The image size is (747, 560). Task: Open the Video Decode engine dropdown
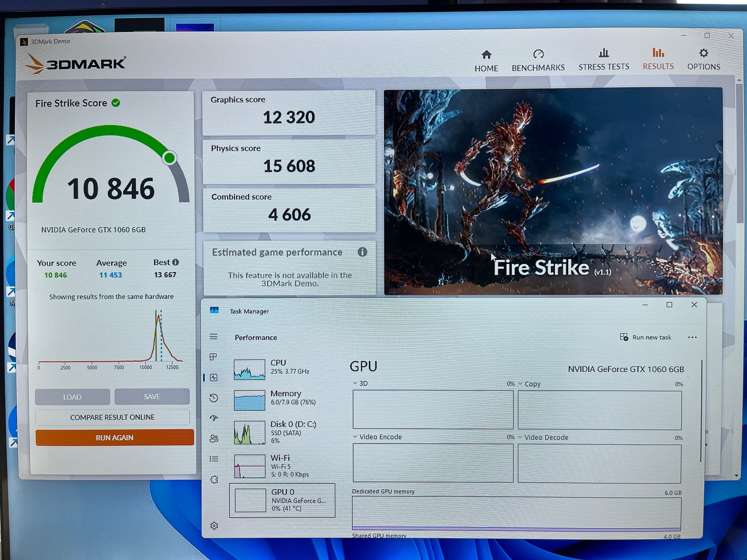[x=543, y=437]
